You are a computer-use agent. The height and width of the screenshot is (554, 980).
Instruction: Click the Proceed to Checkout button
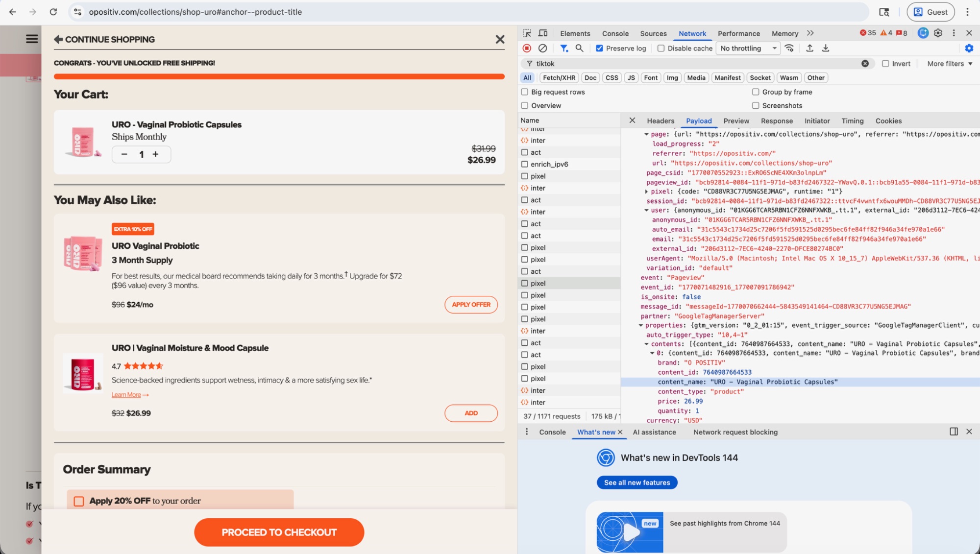coord(279,532)
